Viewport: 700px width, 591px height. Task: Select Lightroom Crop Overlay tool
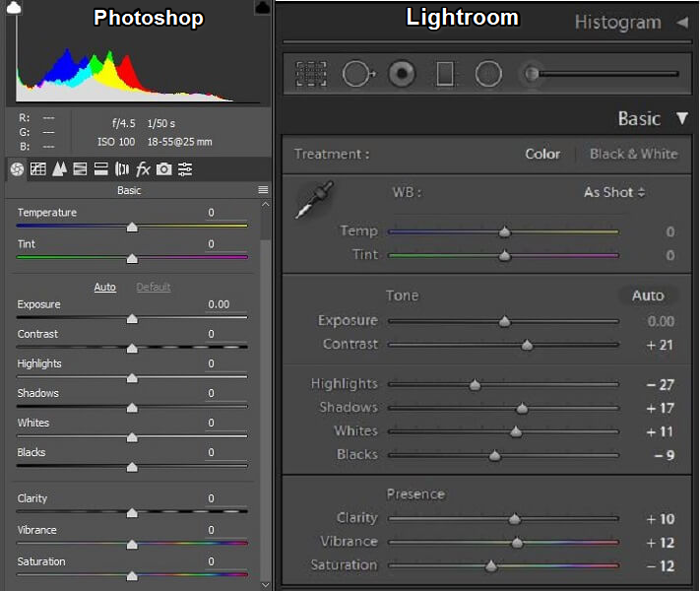click(x=311, y=74)
